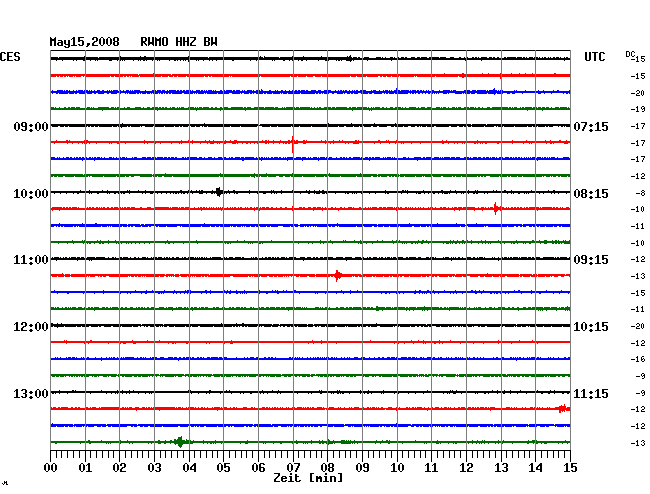Click the 09 minute axis tick label
This screenshot has width=650, height=494.
(x=362, y=467)
